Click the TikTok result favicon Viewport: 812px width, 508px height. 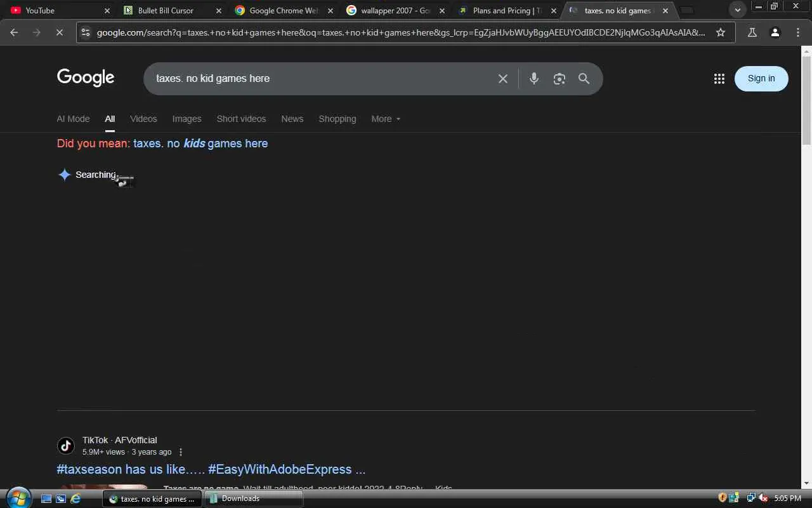tap(66, 446)
